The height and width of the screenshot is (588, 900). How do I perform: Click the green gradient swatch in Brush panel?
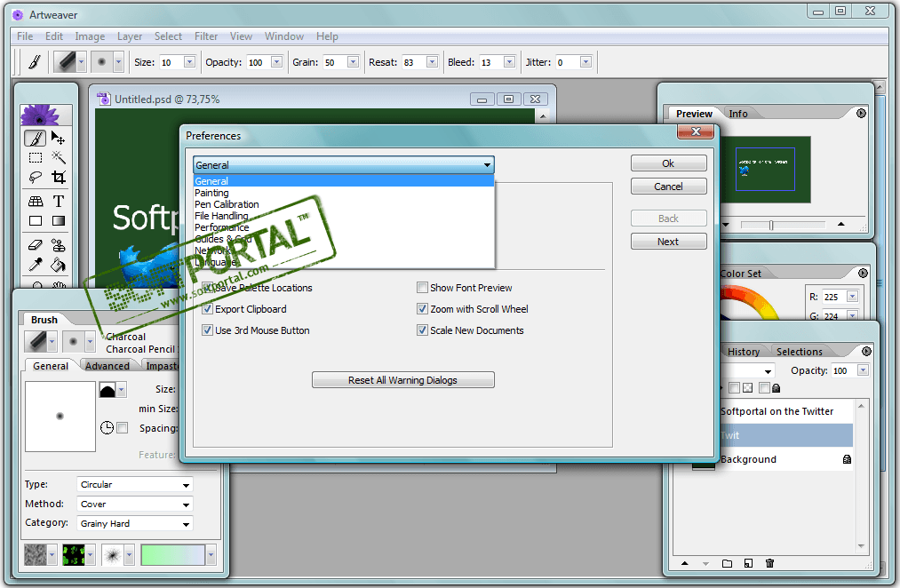click(172, 555)
